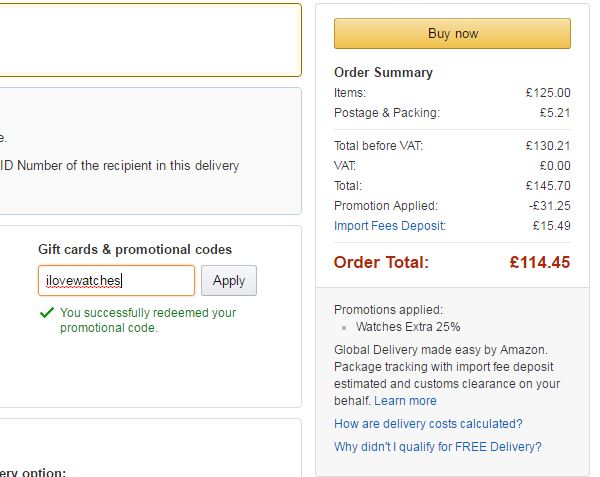The height and width of the screenshot is (477, 600).
Task: Click the £0.00 VAT amount
Action: tap(554, 166)
